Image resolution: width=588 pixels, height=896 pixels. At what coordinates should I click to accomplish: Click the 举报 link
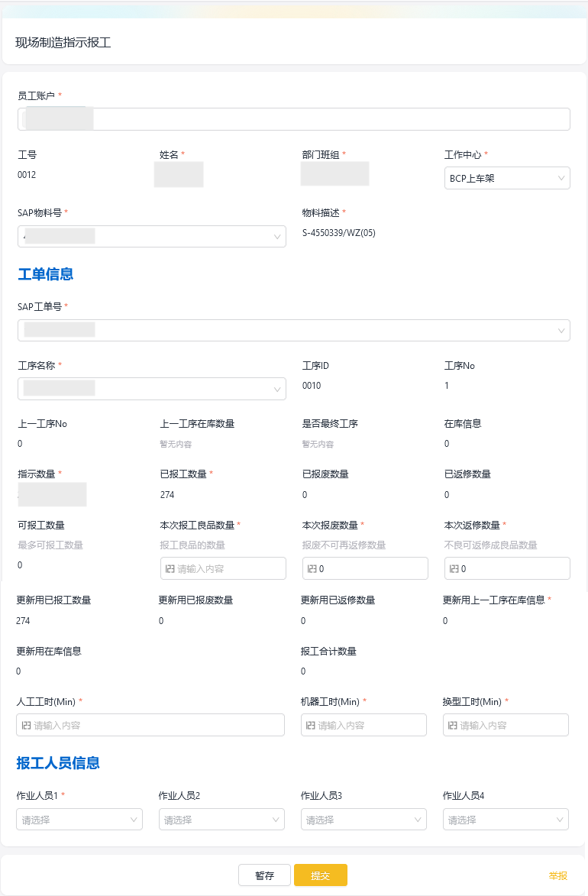(x=557, y=875)
